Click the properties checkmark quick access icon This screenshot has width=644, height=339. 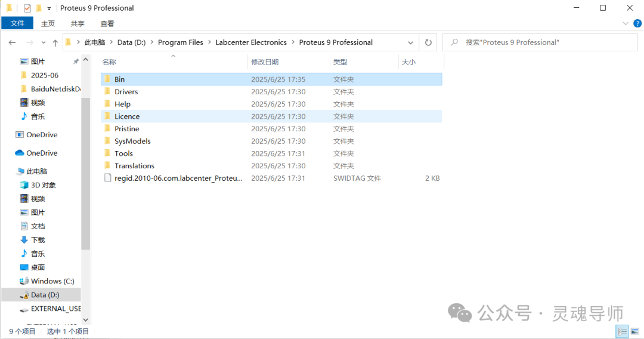27,8
